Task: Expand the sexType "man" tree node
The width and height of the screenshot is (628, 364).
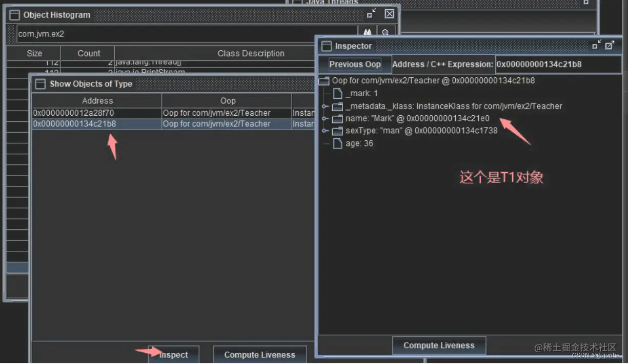Action: tap(325, 131)
